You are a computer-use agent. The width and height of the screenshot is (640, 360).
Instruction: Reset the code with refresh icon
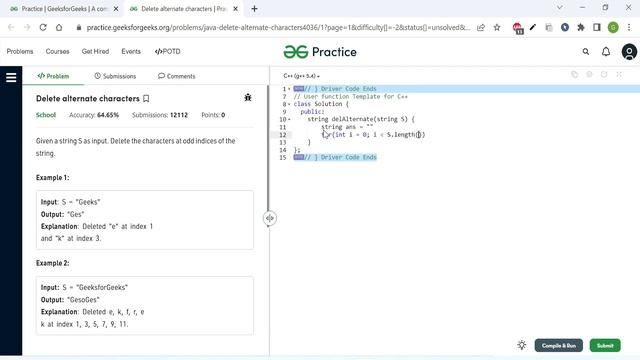click(604, 74)
